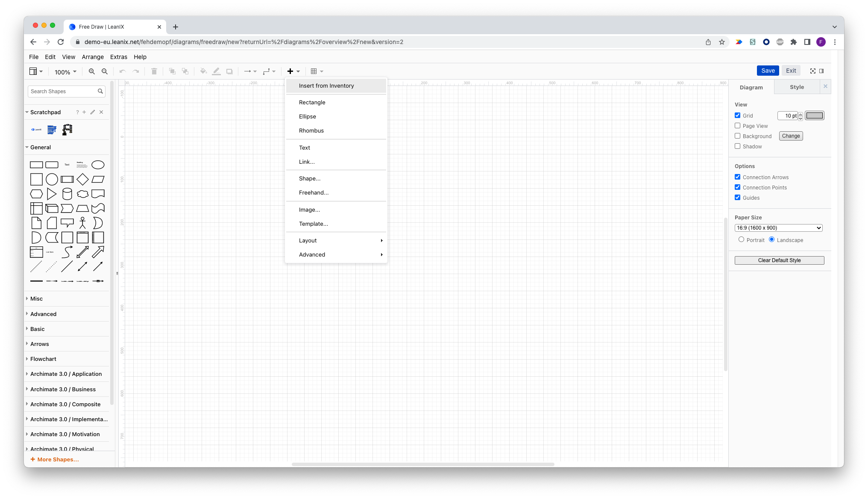The height and width of the screenshot is (499, 868).
Task: Switch to the Style tab
Action: [797, 87]
